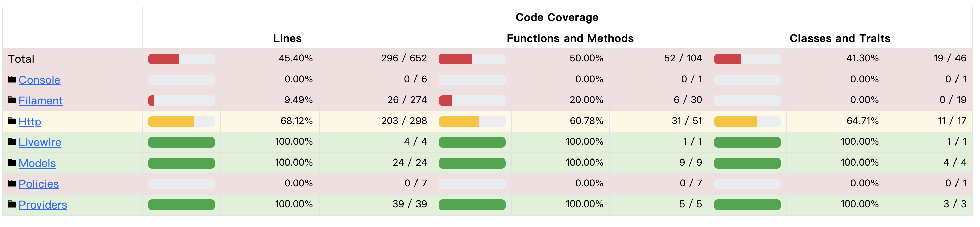Select the 6 / 30 Filament count
This screenshot has height=227, width=980.
coord(688,100)
